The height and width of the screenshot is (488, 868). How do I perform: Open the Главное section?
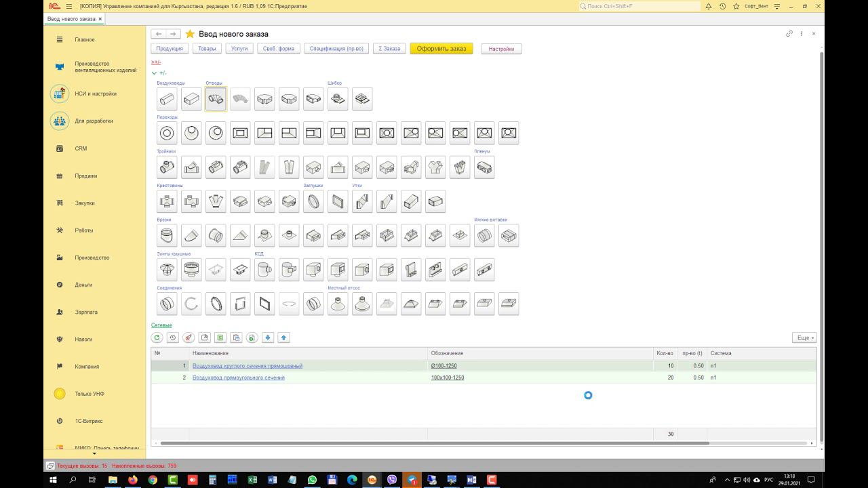pos(85,39)
